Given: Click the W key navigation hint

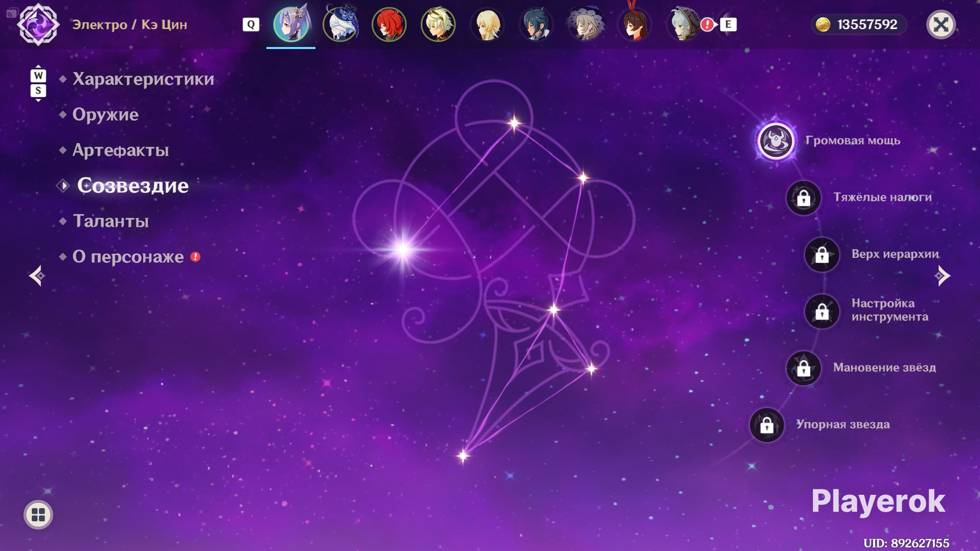Looking at the screenshot, I should [x=38, y=75].
